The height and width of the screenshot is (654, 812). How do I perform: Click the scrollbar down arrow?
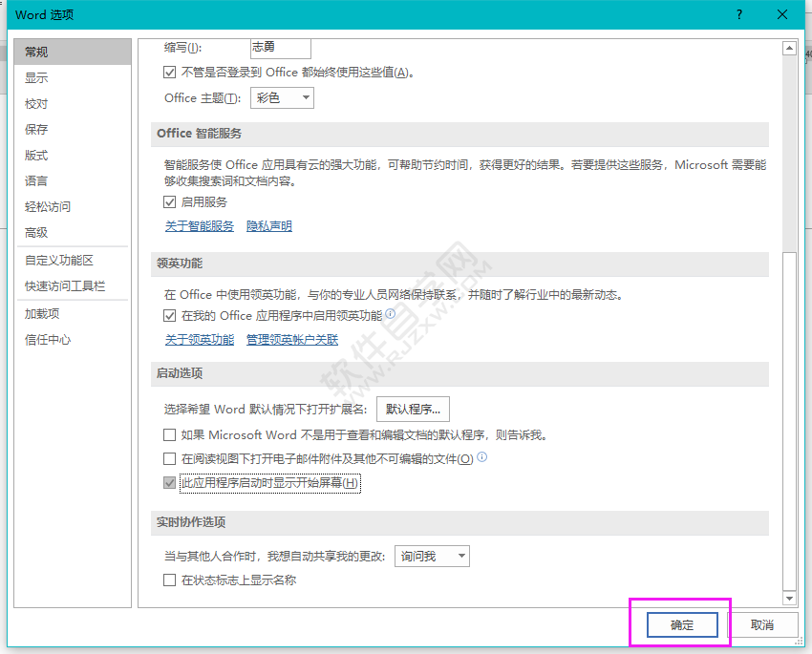click(789, 598)
